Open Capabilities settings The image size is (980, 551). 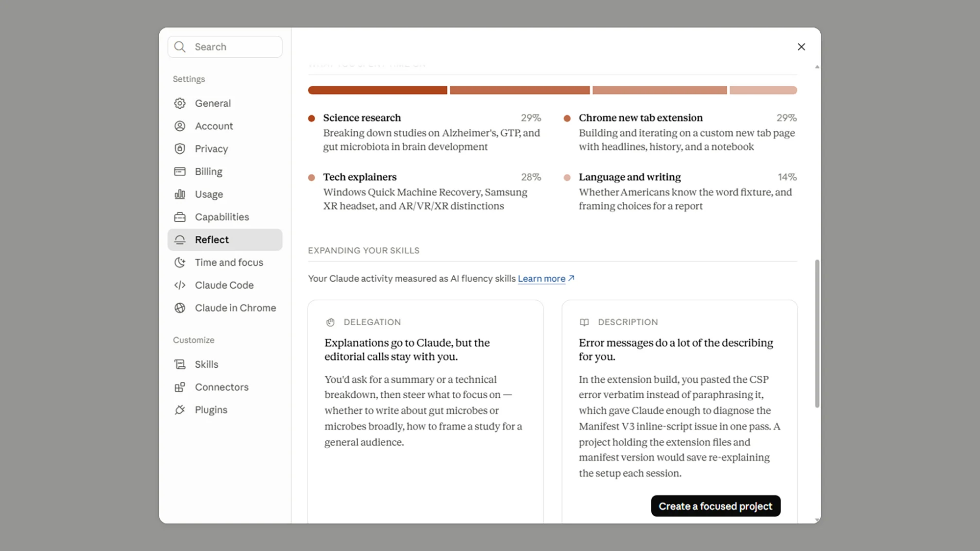point(225,217)
